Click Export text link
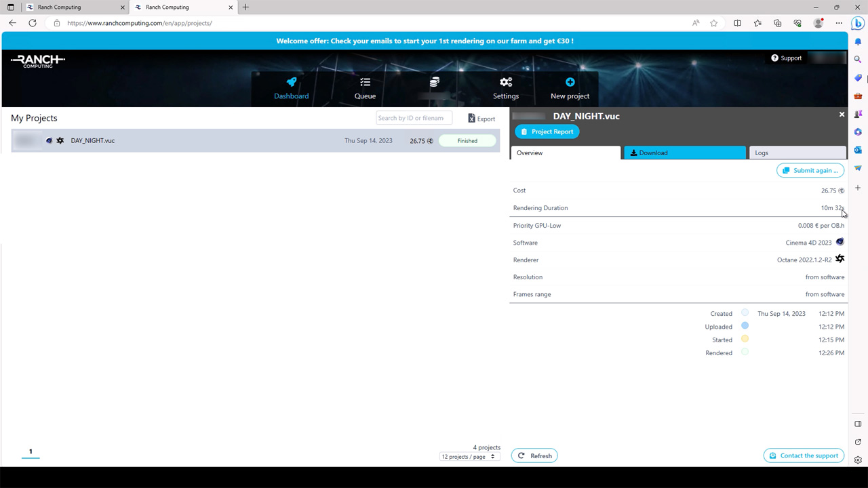This screenshot has height=488, width=868. (486, 119)
